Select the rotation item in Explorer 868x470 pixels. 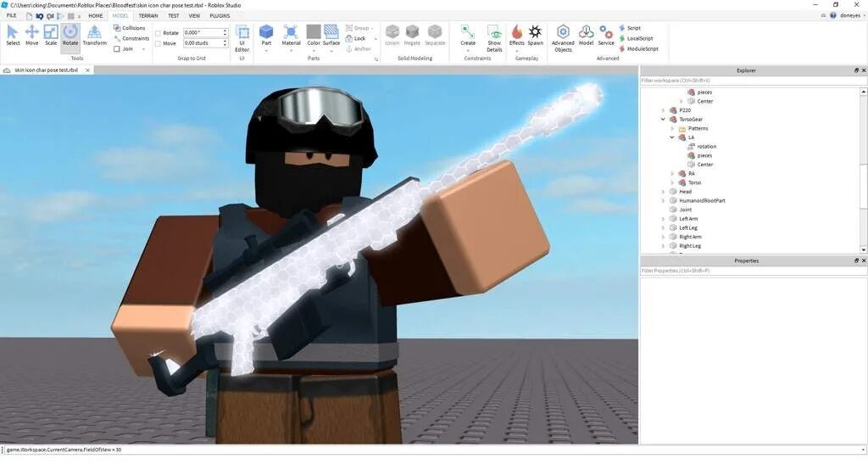click(x=706, y=146)
